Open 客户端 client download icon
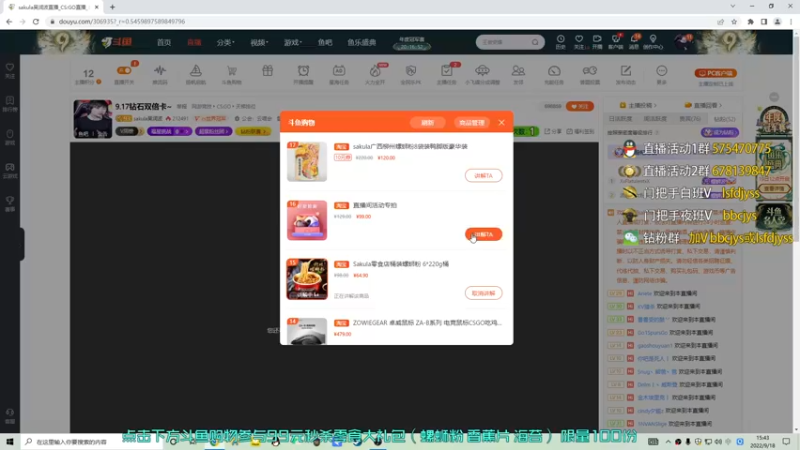Image resolution: width=800 pixels, height=450 pixels. click(x=616, y=42)
